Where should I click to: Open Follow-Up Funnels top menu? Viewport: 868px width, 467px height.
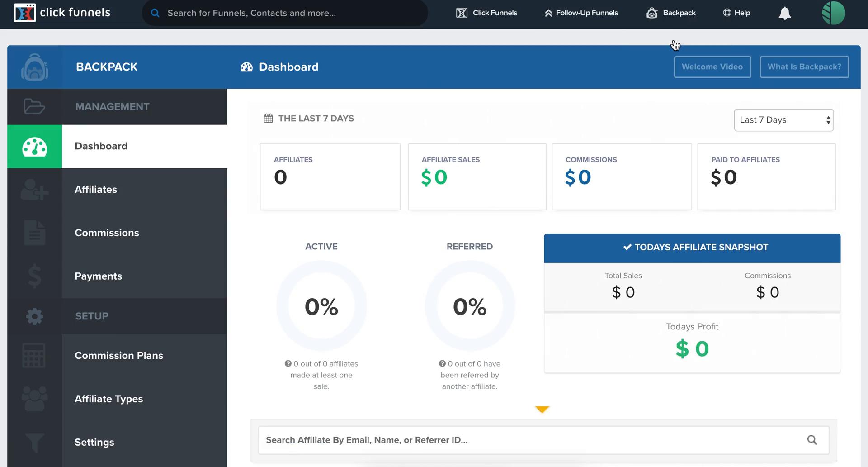click(581, 13)
